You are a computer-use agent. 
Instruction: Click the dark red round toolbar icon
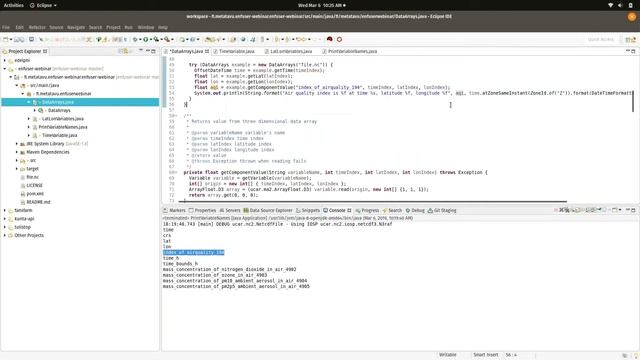click(x=329, y=40)
